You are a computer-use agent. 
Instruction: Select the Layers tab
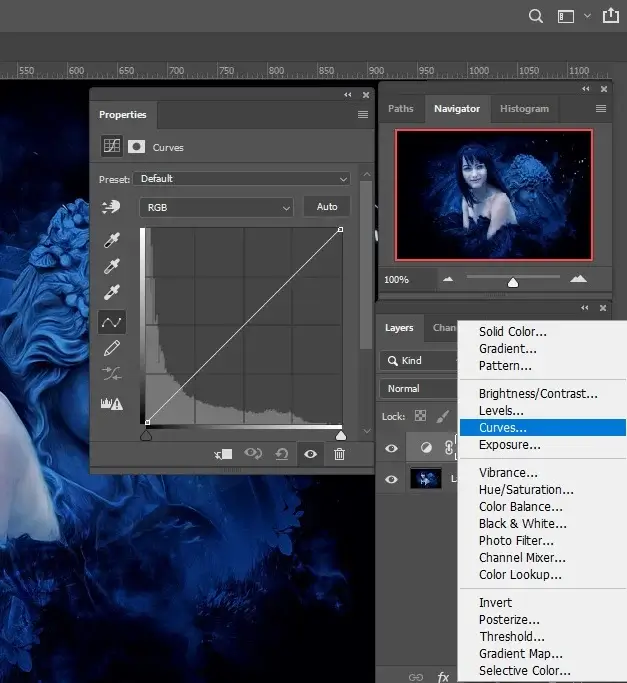pyautogui.click(x=399, y=328)
